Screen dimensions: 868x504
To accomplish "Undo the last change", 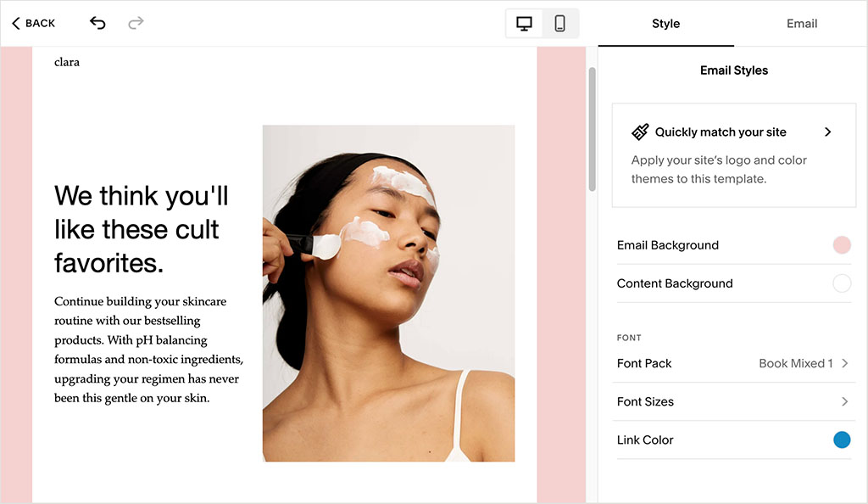I will (x=97, y=23).
